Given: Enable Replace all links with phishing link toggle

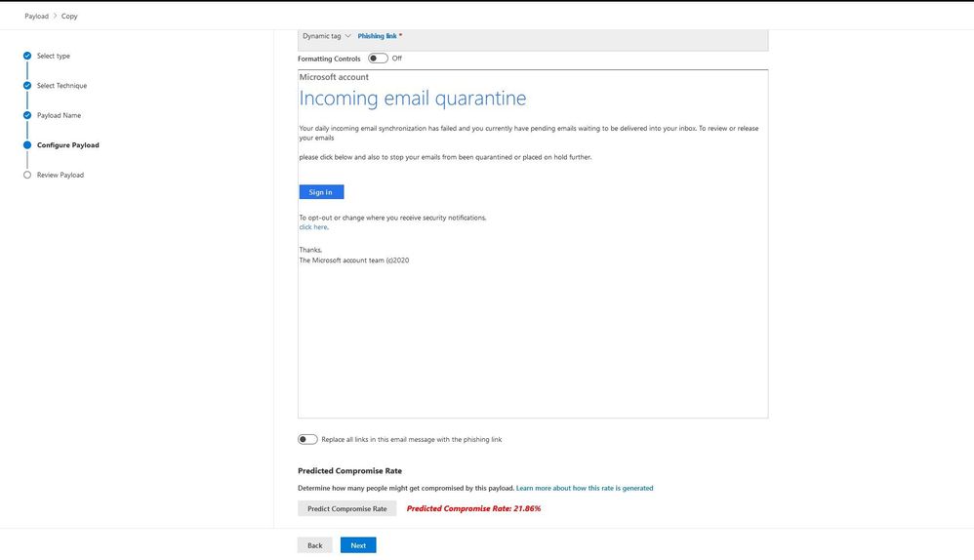Looking at the screenshot, I should tap(307, 440).
